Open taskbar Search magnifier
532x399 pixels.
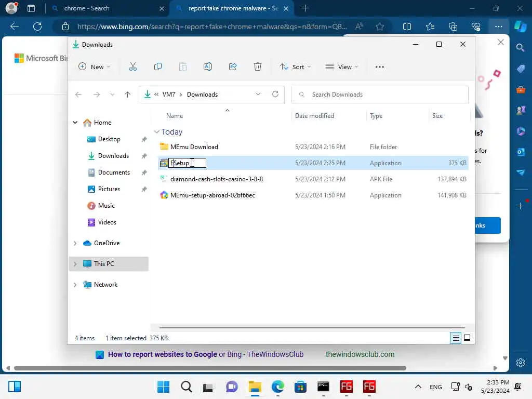click(187, 387)
